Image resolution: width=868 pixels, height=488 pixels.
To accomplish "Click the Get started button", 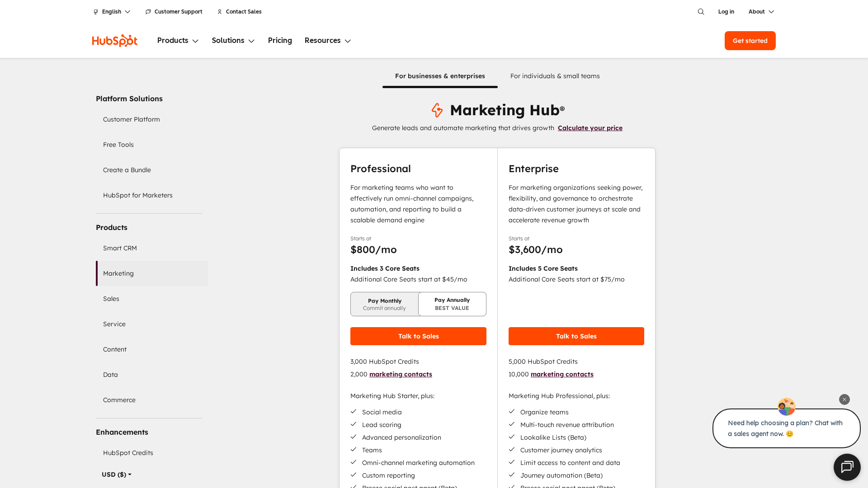I will (x=750, y=41).
